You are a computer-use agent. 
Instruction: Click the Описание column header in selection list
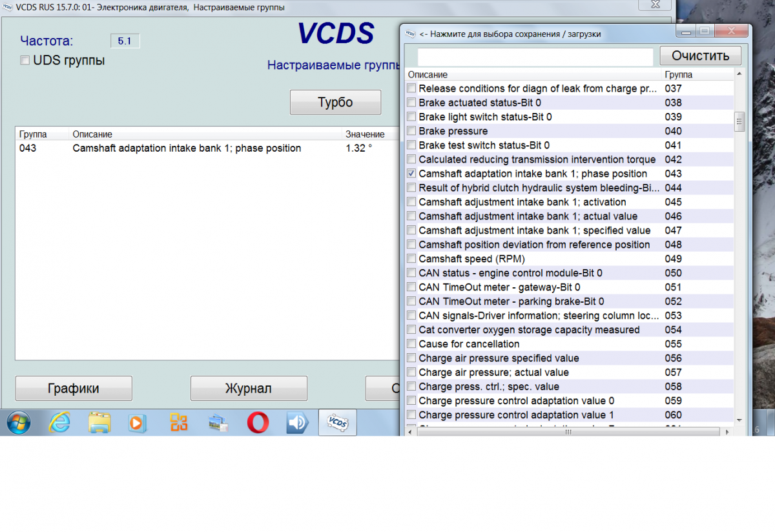pos(428,75)
